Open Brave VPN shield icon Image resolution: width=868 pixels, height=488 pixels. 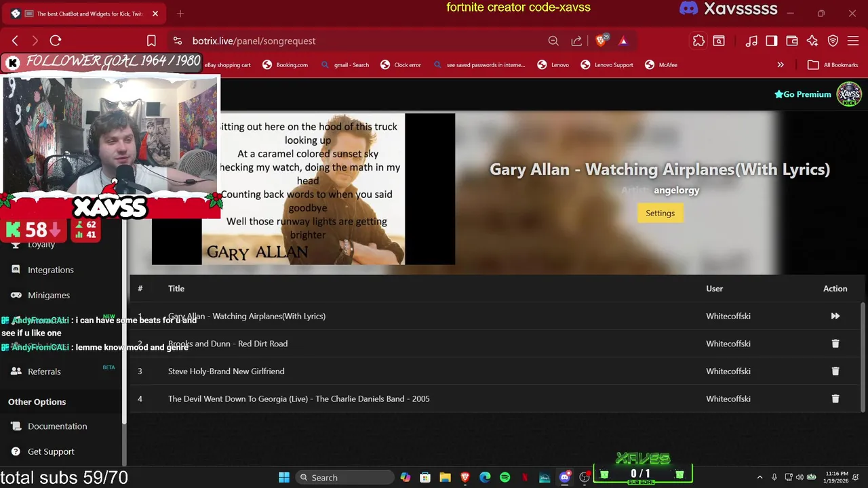833,41
